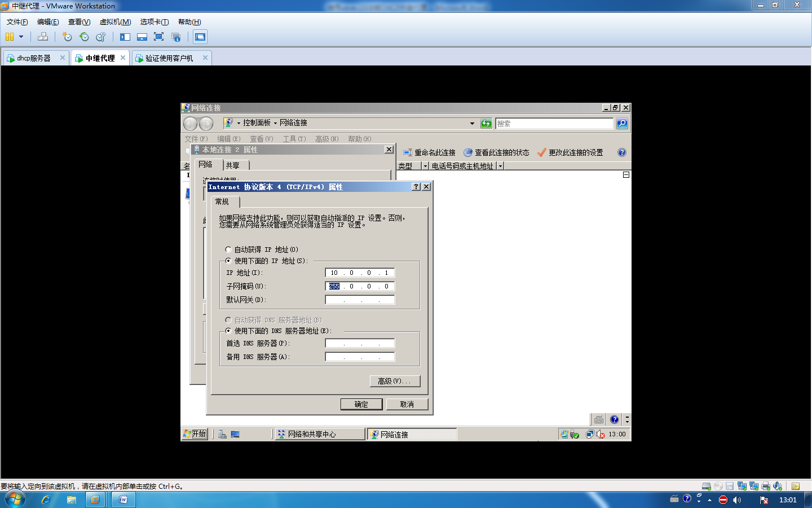Click the guest tray network computers icon

pos(590,434)
